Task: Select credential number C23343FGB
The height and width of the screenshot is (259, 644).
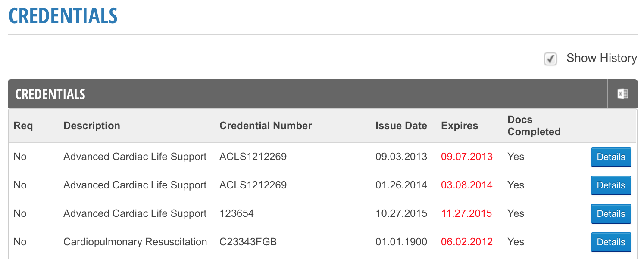Action: pos(248,242)
